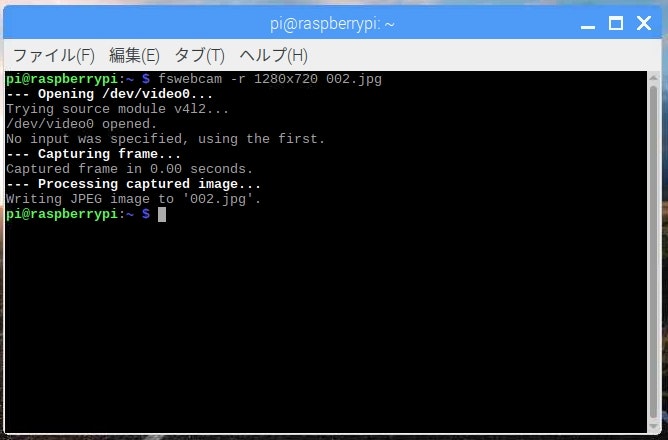Screen dimensions: 668x440
Task: Open the ファイル(F) menu
Action: pos(54,55)
